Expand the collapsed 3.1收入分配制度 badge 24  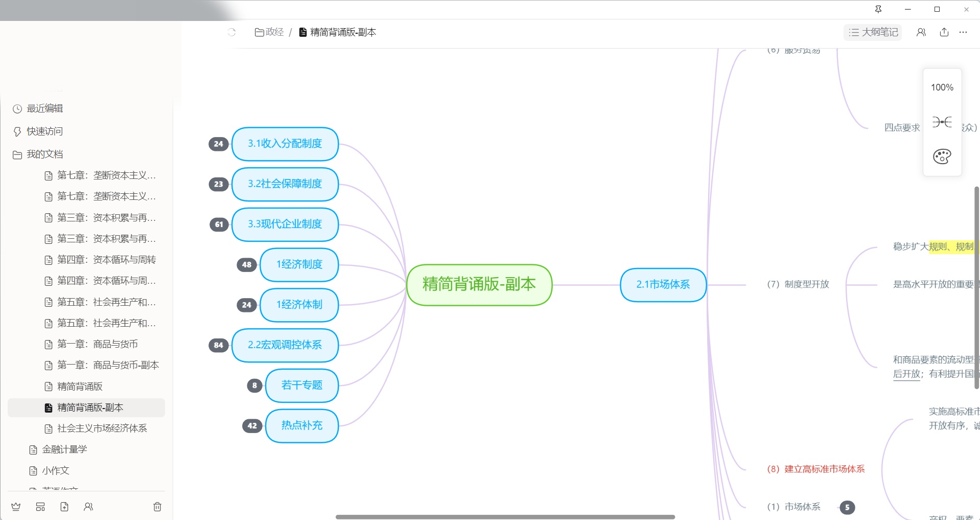coord(219,144)
